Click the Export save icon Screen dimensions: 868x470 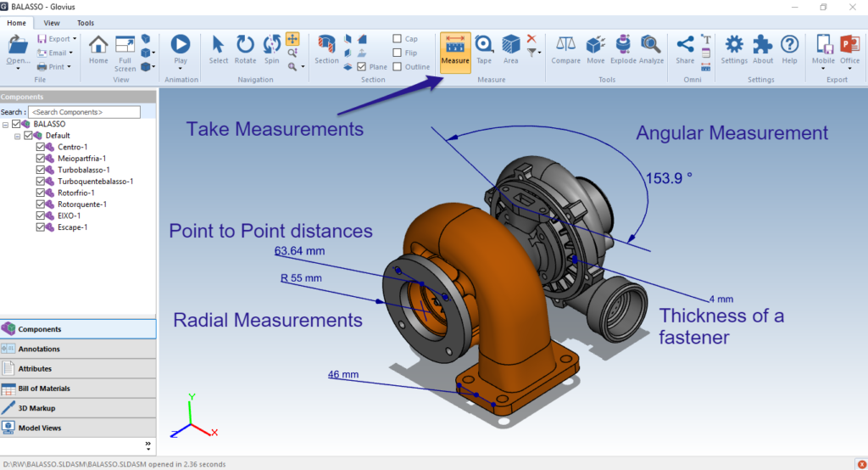pyautogui.click(x=42, y=39)
